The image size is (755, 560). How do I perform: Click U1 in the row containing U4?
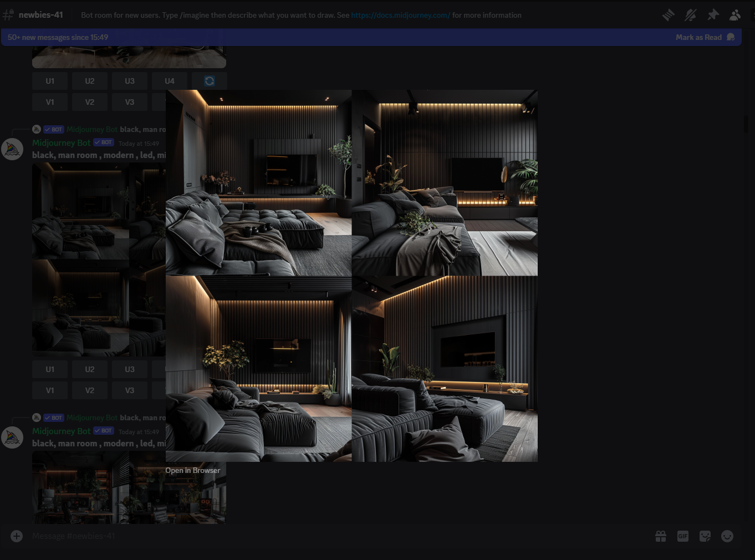click(50, 81)
